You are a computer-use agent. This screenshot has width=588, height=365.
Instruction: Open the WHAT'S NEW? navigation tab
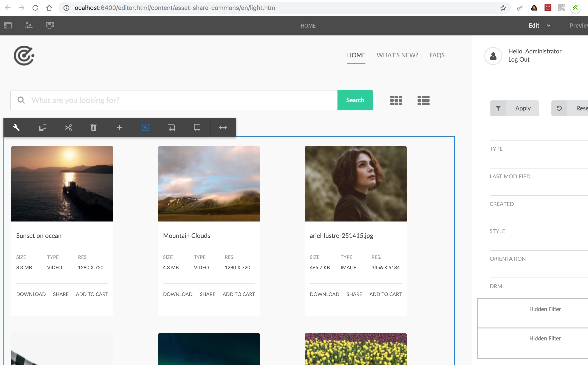point(397,55)
